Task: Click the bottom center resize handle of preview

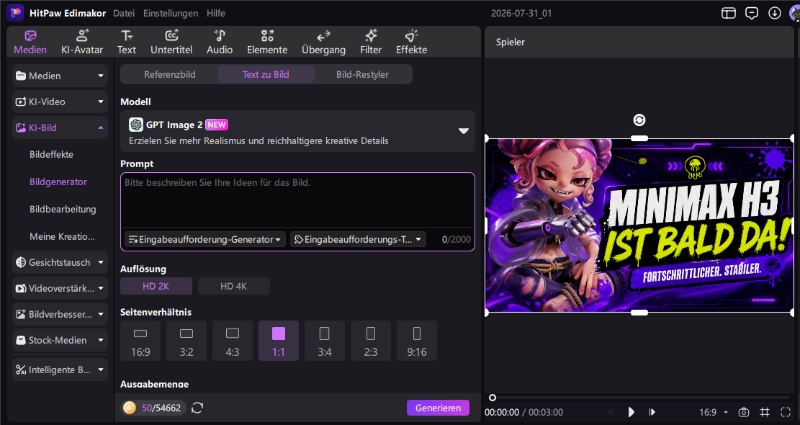Action: click(639, 312)
